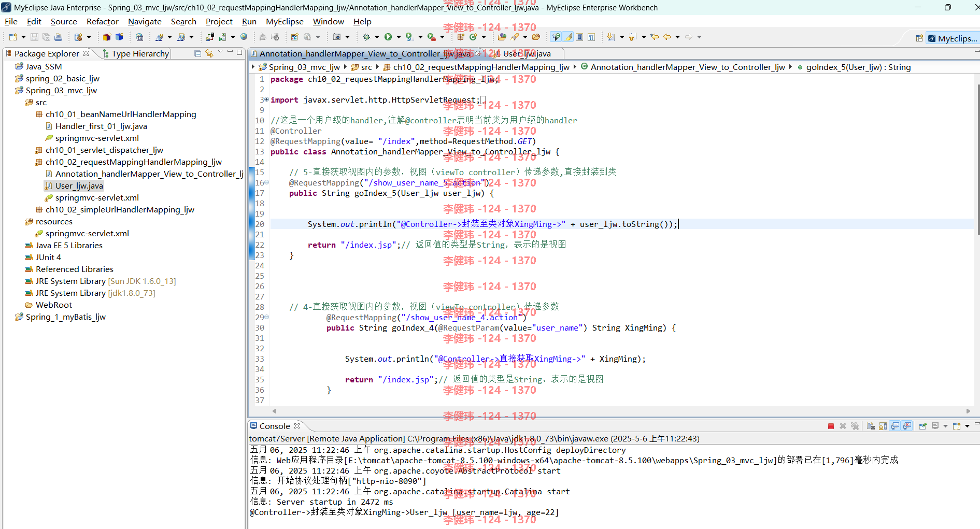This screenshot has width=980, height=529.
Task: Click the Open Perspective icon
Action: pos(919,38)
